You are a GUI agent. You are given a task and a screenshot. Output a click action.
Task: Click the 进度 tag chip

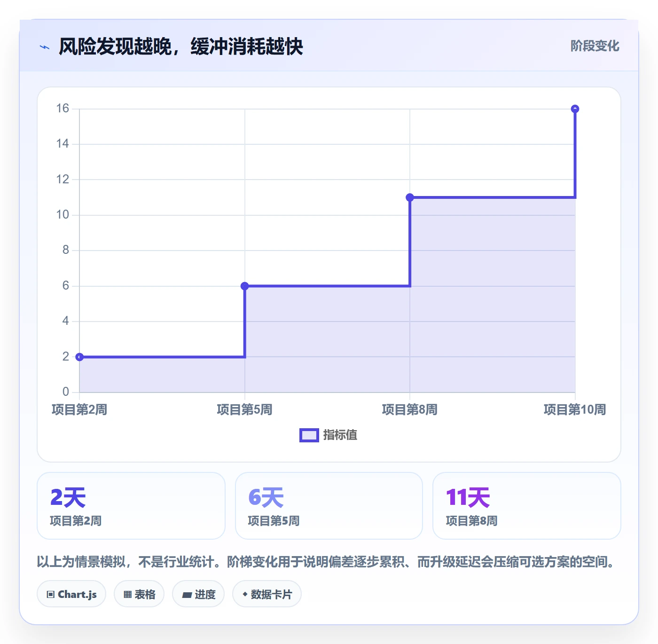click(x=198, y=594)
